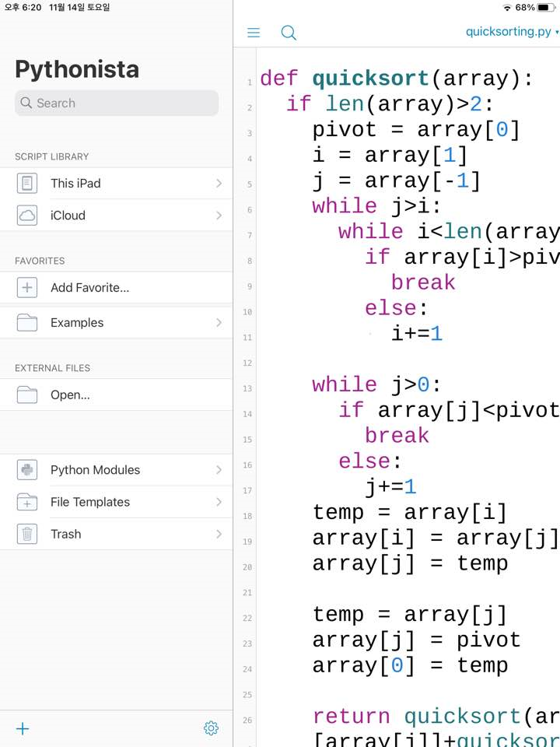The width and height of the screenshot is (560, 747).
Task: Click the iCloud cloud icon
Action: pyautogui.click(x=27, y=216)
